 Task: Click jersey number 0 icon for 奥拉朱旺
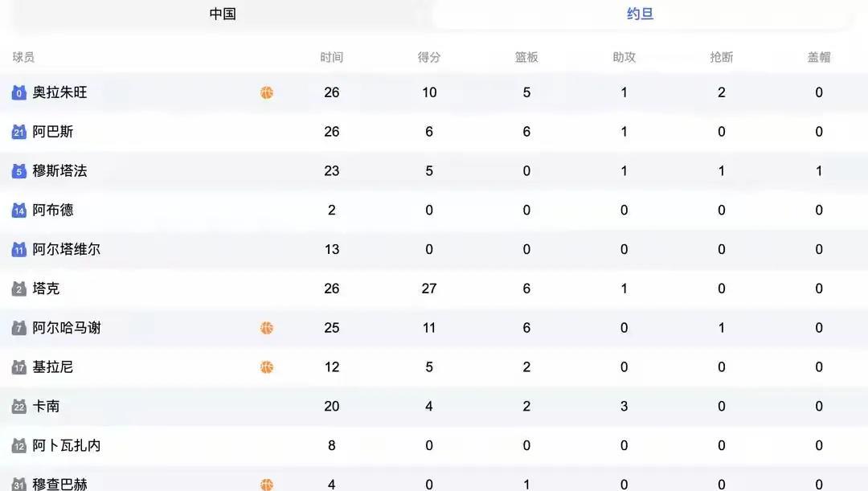pos(19,93)
